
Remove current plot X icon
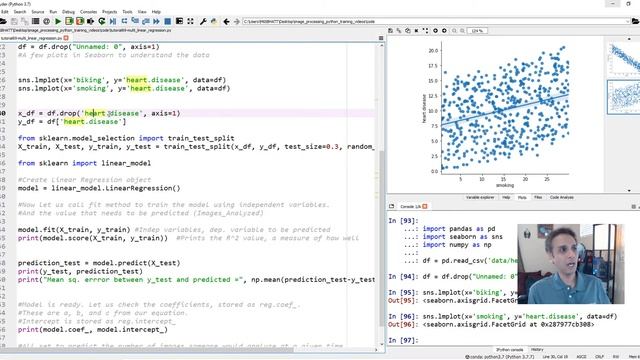416,31
